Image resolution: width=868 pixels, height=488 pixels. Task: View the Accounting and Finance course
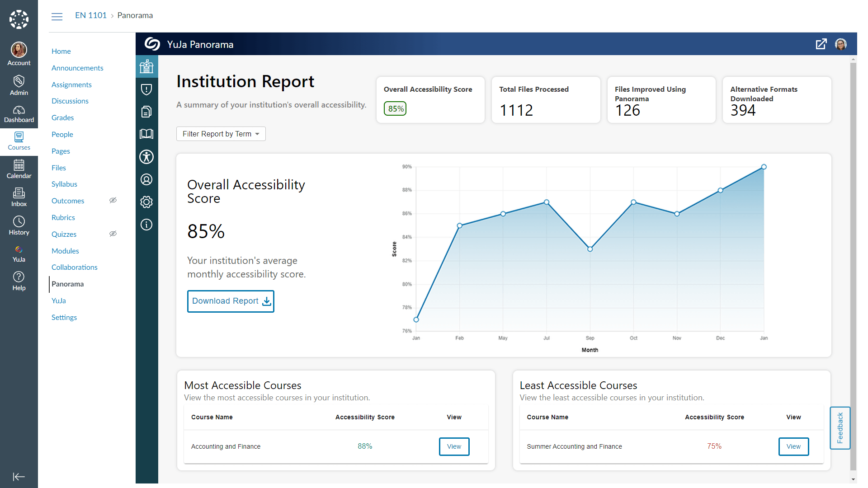point(454,446)
